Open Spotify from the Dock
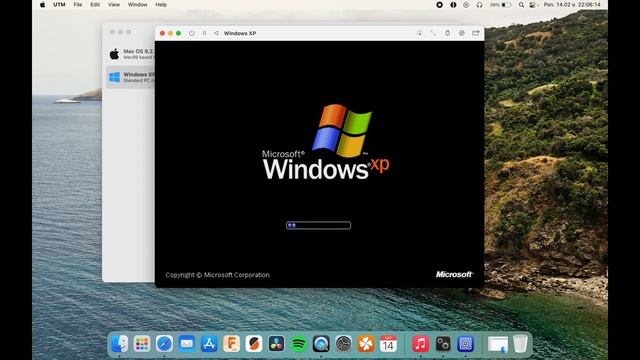 click(x=299, y=344)
